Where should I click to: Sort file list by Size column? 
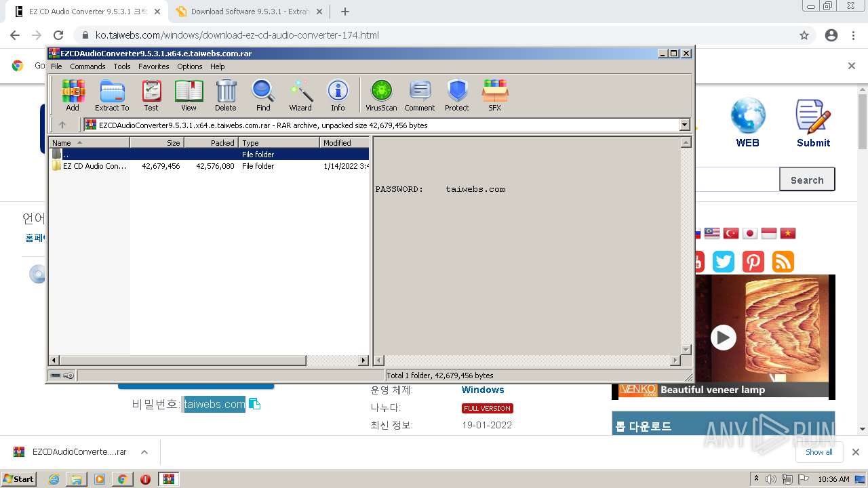tap(157, 142)
